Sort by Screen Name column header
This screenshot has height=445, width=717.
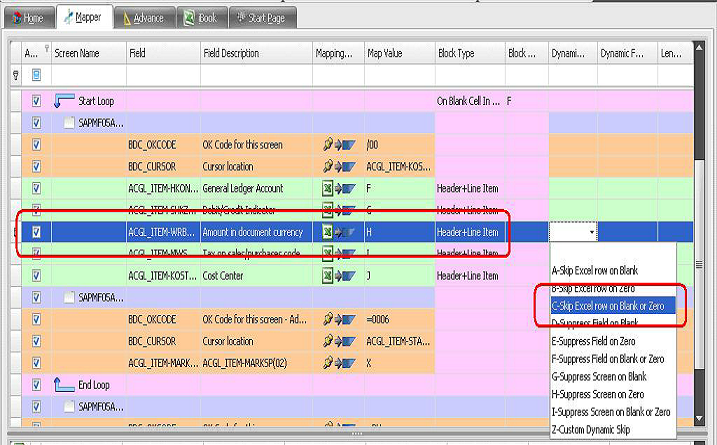[x=89, y=53]
